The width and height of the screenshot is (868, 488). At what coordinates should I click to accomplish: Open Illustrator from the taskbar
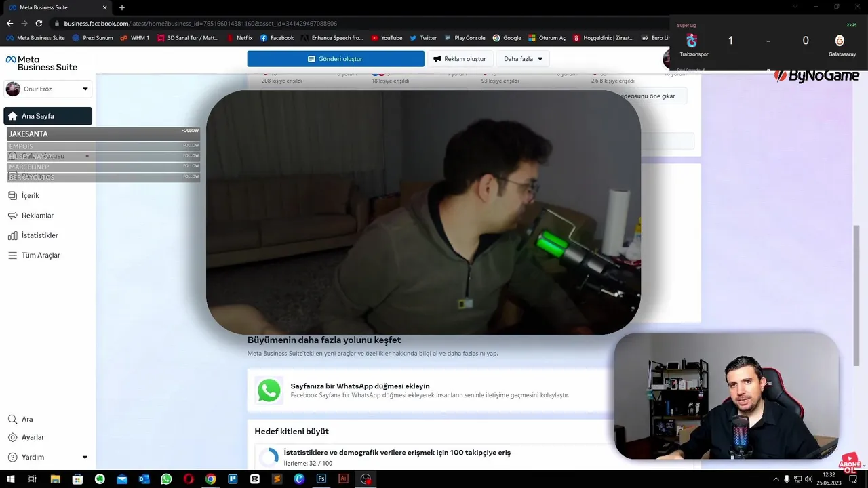(343, 479)
